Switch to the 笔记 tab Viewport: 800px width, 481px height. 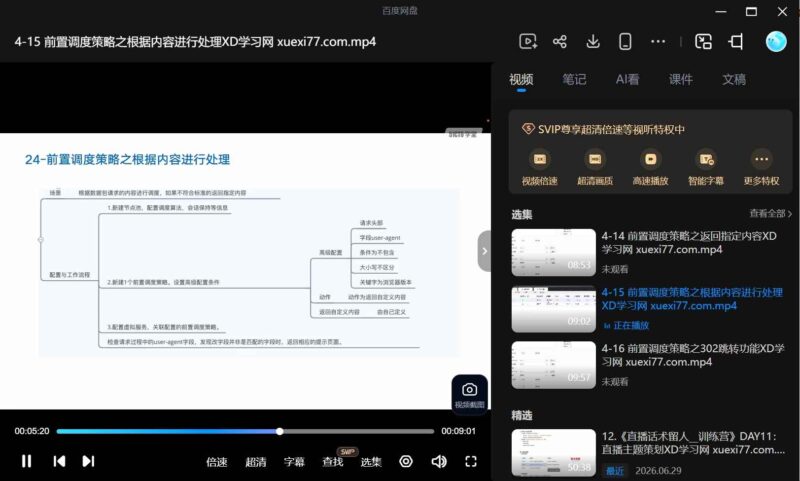pyautogui.click(x=574, y=80)
